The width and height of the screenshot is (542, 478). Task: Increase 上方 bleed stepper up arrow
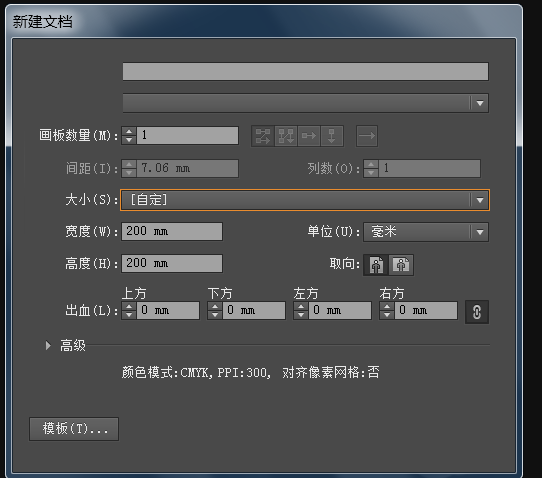click(129, 306)
